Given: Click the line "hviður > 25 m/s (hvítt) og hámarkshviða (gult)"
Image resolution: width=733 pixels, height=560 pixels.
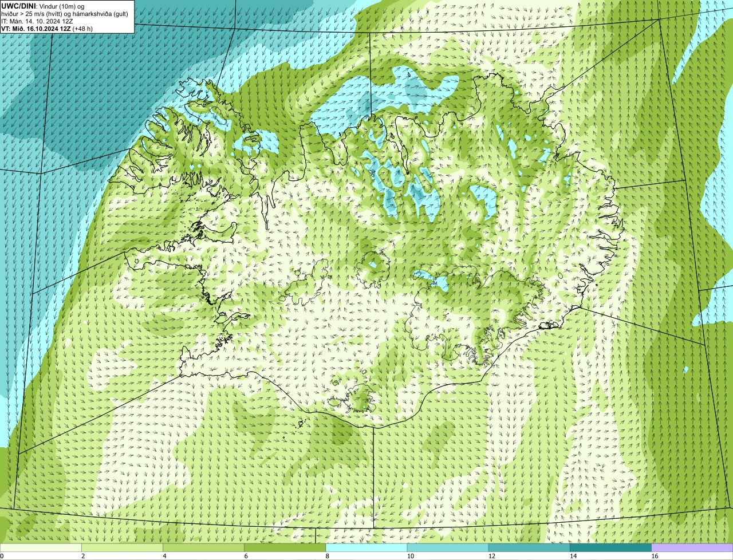Looking at the screenshot, I should 64,13.
